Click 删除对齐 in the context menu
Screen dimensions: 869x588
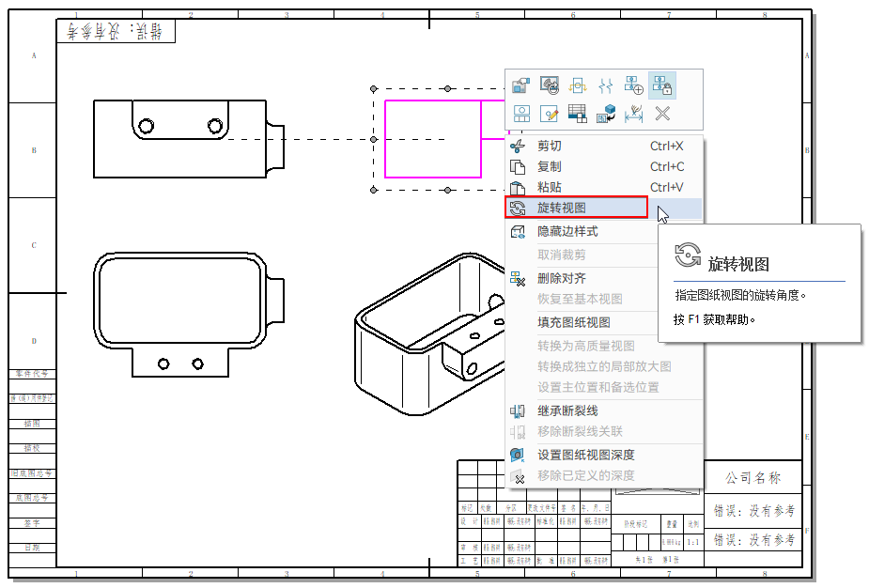coord(561,278)
